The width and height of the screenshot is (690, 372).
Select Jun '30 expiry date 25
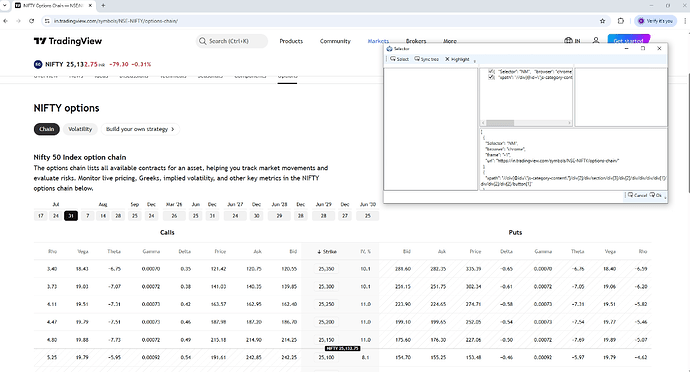[368, 216]
